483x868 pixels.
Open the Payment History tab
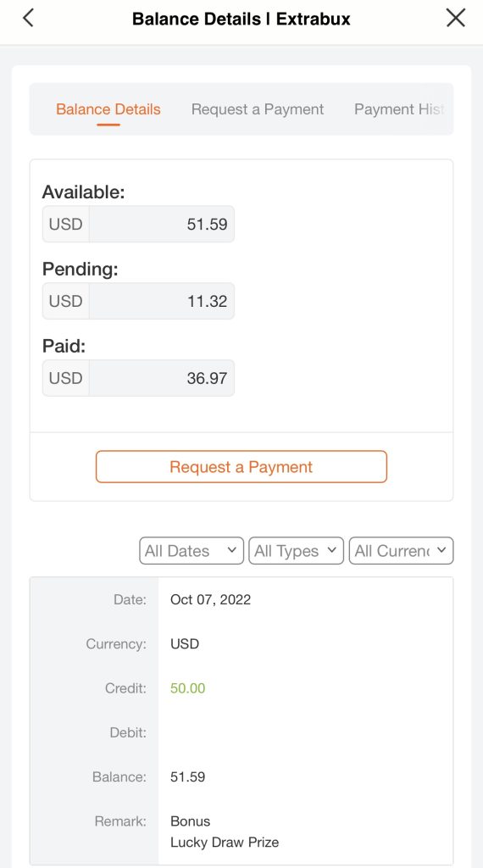(399, 109)
